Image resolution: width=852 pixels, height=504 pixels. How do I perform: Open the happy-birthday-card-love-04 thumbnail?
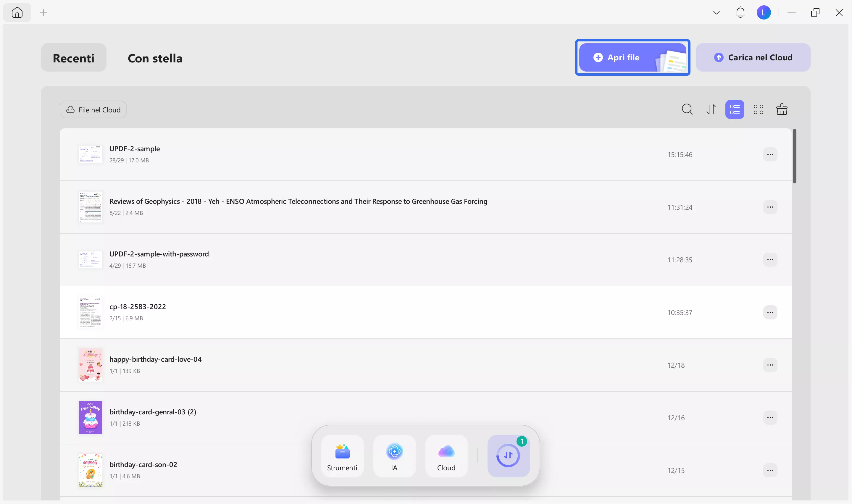[90, 365]
